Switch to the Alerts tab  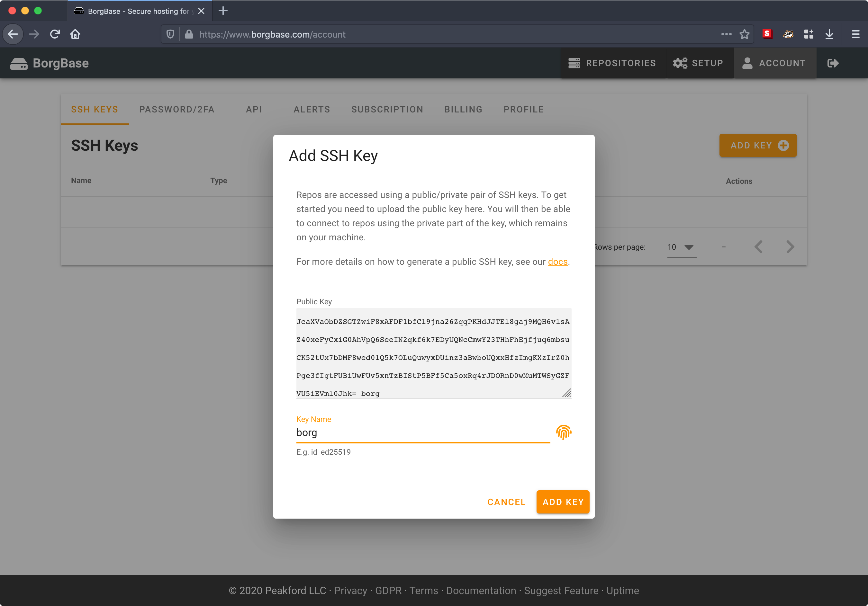(x=312, y=109)
